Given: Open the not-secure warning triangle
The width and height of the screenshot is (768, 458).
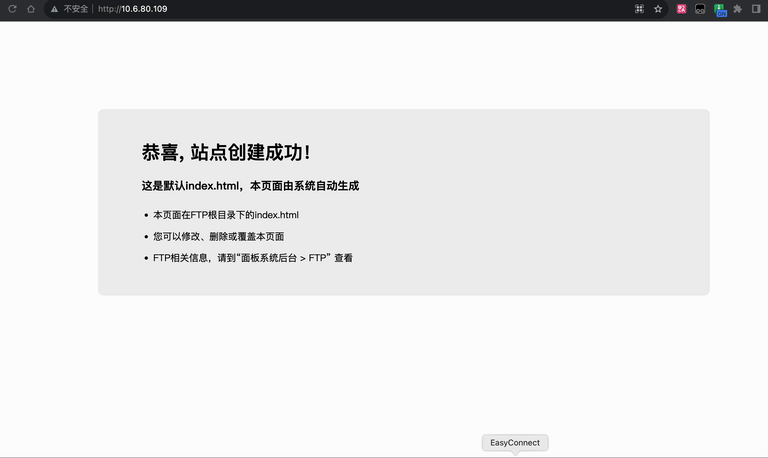Looking at the screenshot, I should coord(54,9).
